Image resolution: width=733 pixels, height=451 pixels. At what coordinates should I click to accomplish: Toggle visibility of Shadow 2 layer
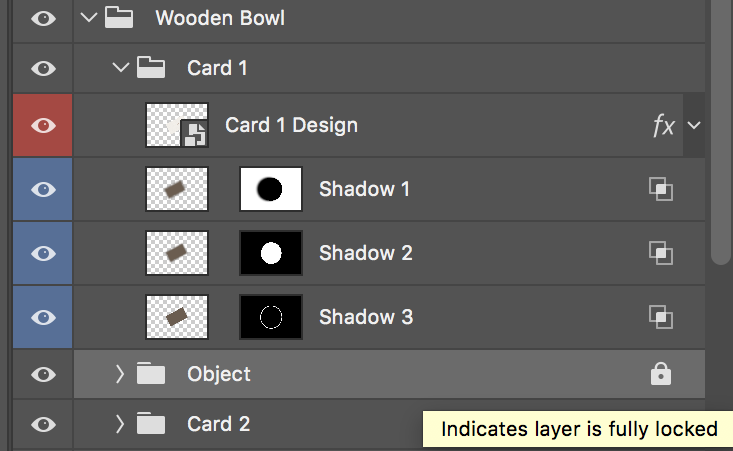(43, 253)
